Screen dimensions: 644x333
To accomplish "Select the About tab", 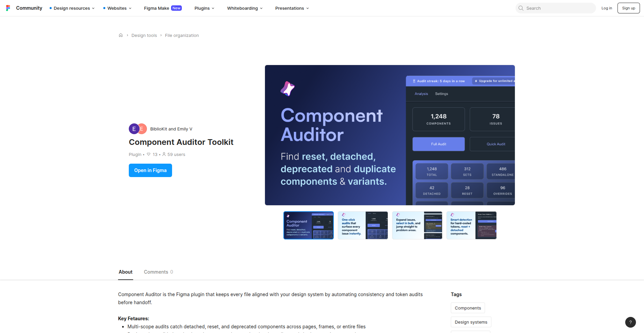I will (x=125, y=272).
